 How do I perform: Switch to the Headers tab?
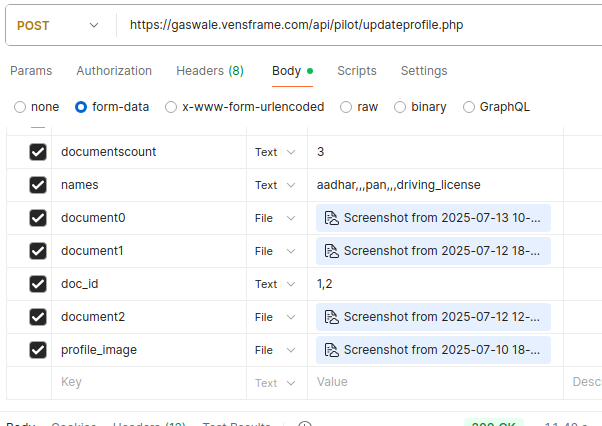[209, 71]
